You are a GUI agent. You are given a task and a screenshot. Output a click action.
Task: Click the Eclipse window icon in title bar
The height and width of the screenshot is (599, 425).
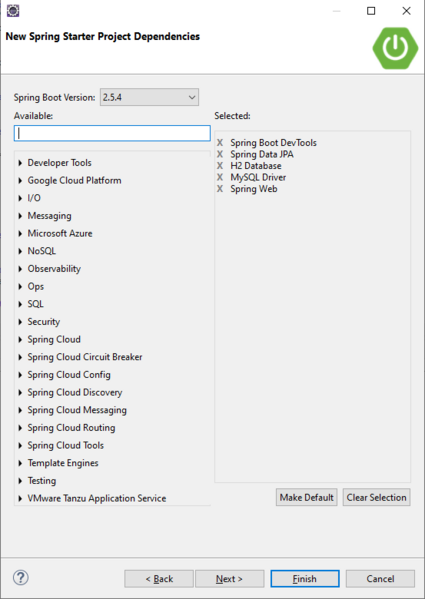(13, 11)
